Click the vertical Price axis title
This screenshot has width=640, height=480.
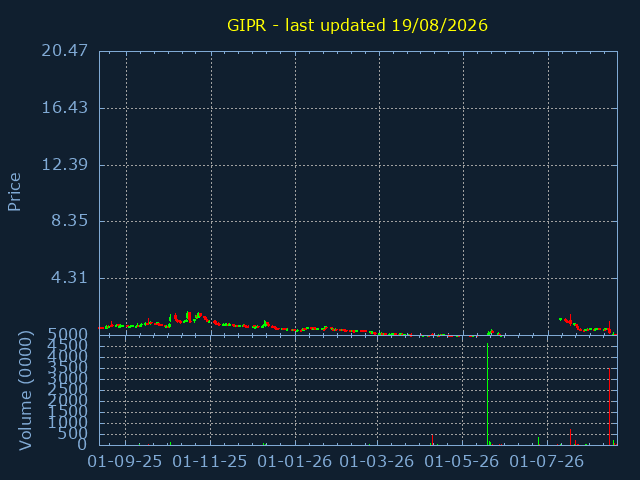click(14, 192)
